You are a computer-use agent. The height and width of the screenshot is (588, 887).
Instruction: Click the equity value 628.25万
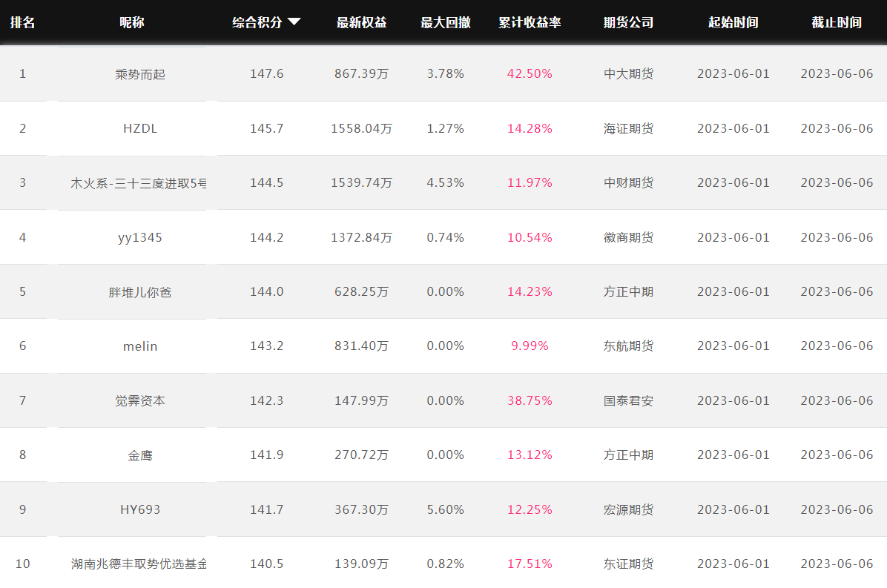pyautogui.click(x=361, y=291)
